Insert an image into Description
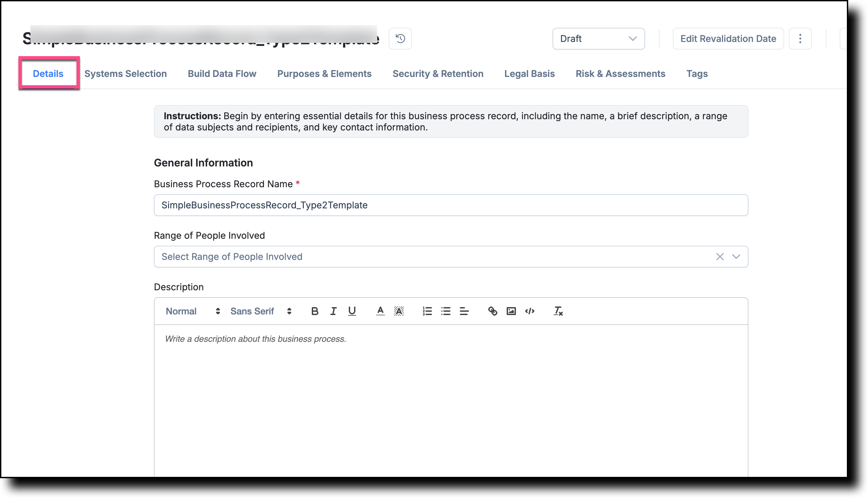 coord(511,311)
